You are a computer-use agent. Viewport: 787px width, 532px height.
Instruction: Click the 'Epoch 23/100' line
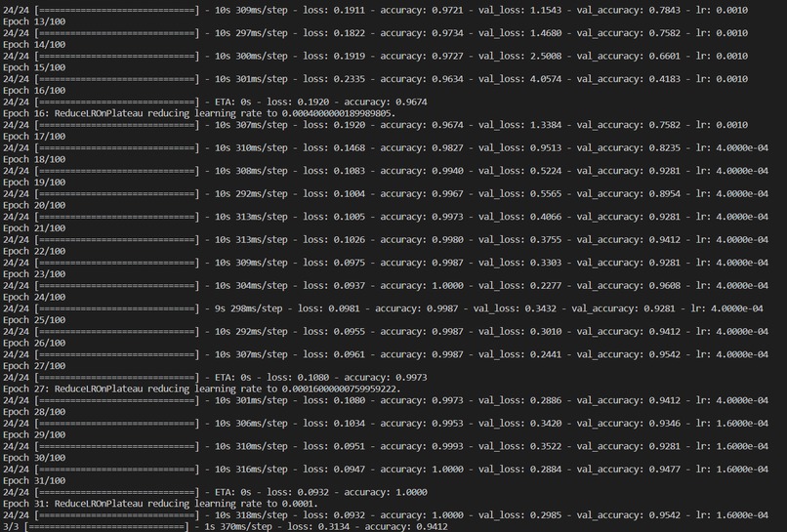pyautogui.click(x=34, y=274)
